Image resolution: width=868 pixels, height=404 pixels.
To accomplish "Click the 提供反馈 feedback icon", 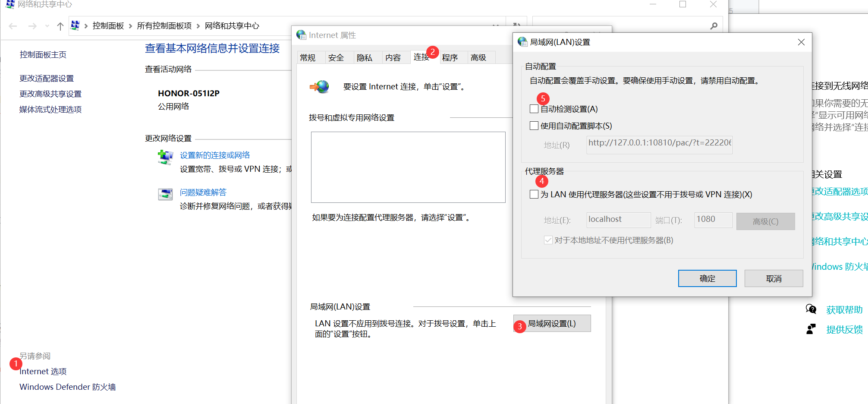I will (810, 329).
